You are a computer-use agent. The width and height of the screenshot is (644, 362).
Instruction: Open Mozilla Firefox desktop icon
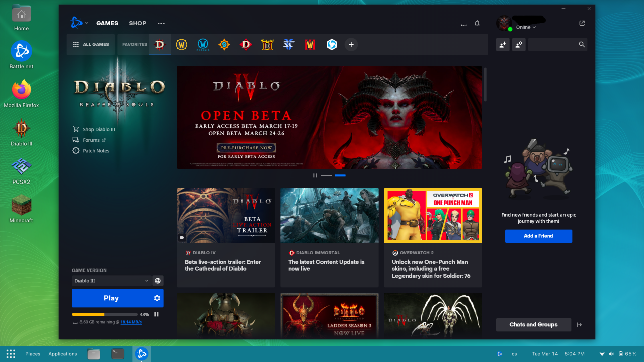(x=21, y=95)
